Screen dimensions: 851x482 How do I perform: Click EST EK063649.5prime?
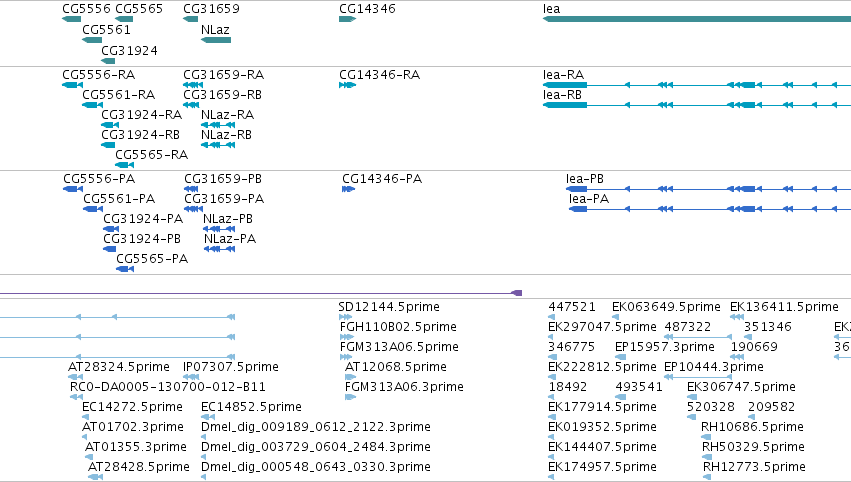pos(666,307)
